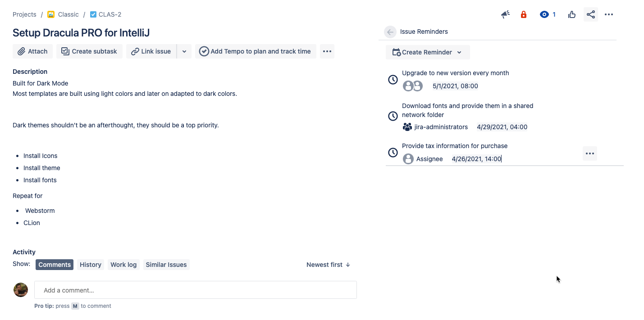Open the Create Reminder dropdown chevron
The width and height of the screenshot is (644, 320).
(460, 52)
